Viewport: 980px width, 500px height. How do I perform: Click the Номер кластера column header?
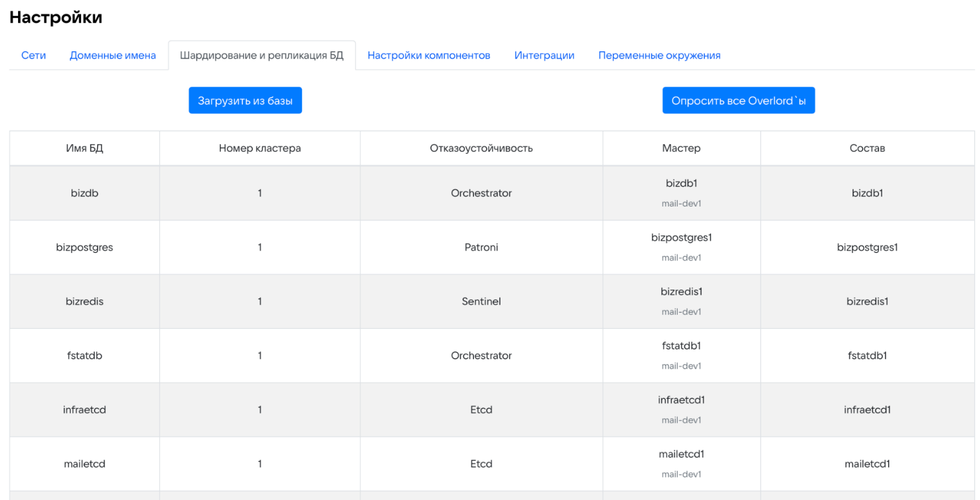pyautogui.click(x=260, y=148)
